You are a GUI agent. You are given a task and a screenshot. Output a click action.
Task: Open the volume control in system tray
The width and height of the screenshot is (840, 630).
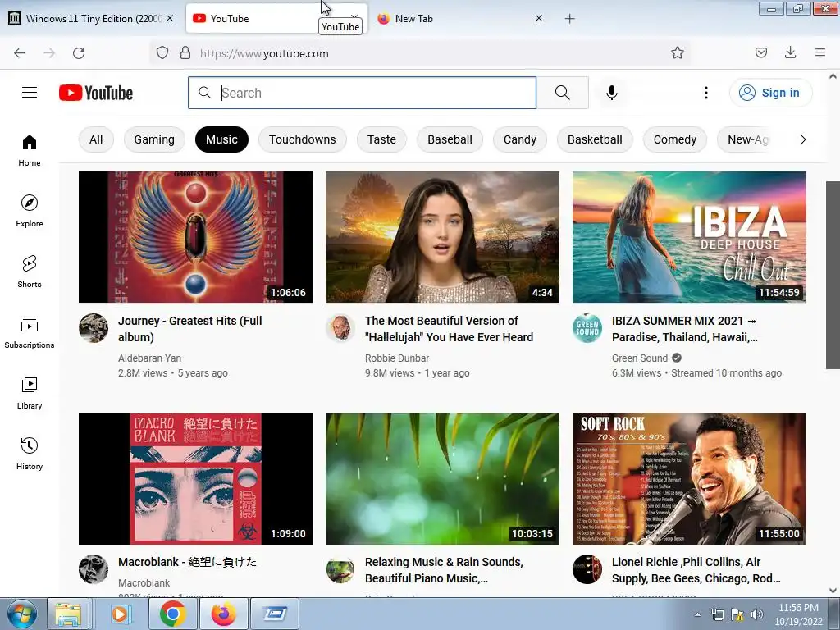tap(757, 614)
